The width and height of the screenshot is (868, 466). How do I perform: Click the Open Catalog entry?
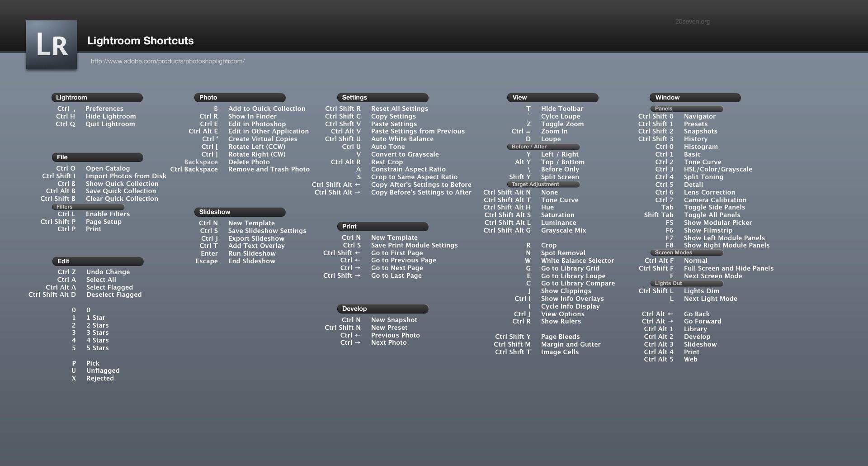(108, 168)
